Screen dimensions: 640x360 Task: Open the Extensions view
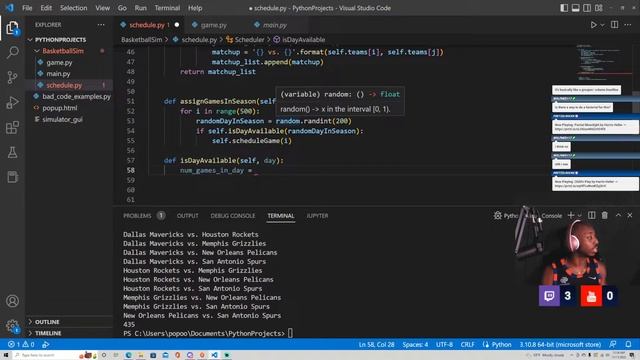(x=13, y=127)
